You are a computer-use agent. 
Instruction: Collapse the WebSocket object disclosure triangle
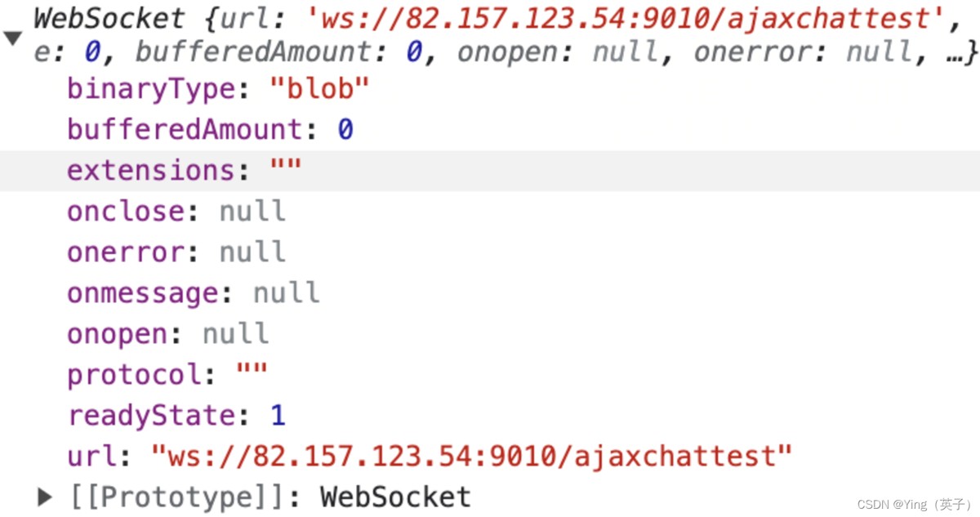click(12, 38)
